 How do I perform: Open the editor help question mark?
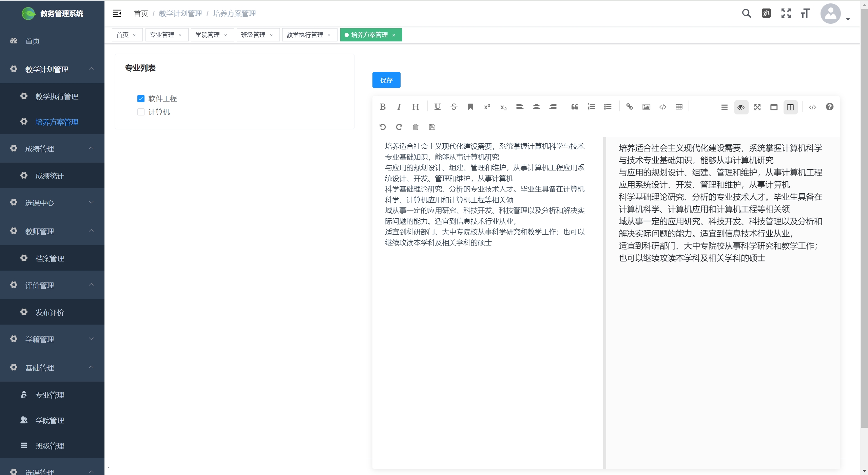coord(829,107)
